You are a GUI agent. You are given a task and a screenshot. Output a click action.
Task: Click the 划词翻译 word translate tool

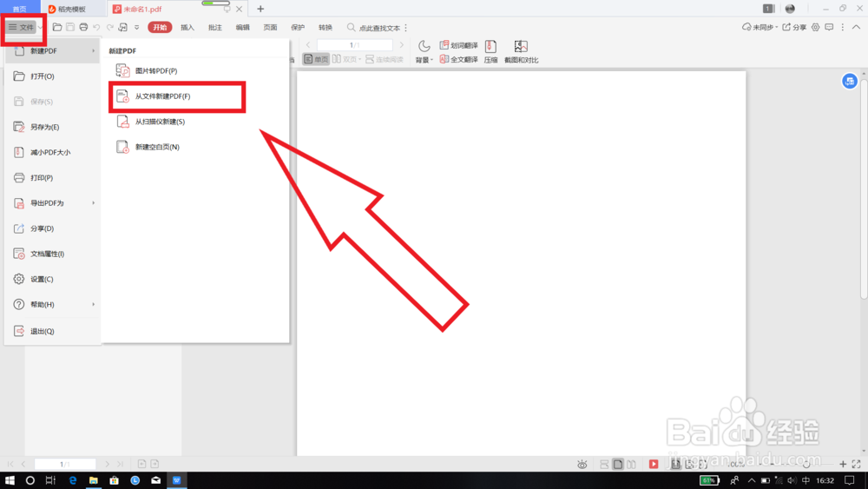[458, 45]
